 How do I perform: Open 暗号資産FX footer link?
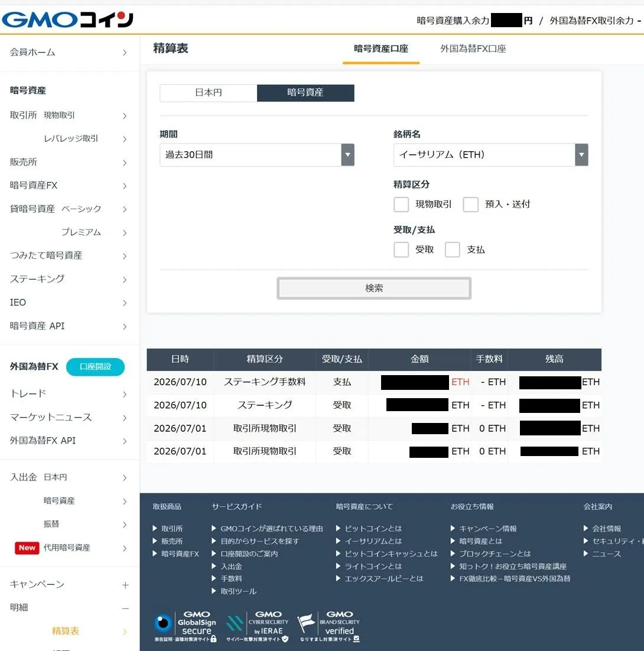(180, 554)
